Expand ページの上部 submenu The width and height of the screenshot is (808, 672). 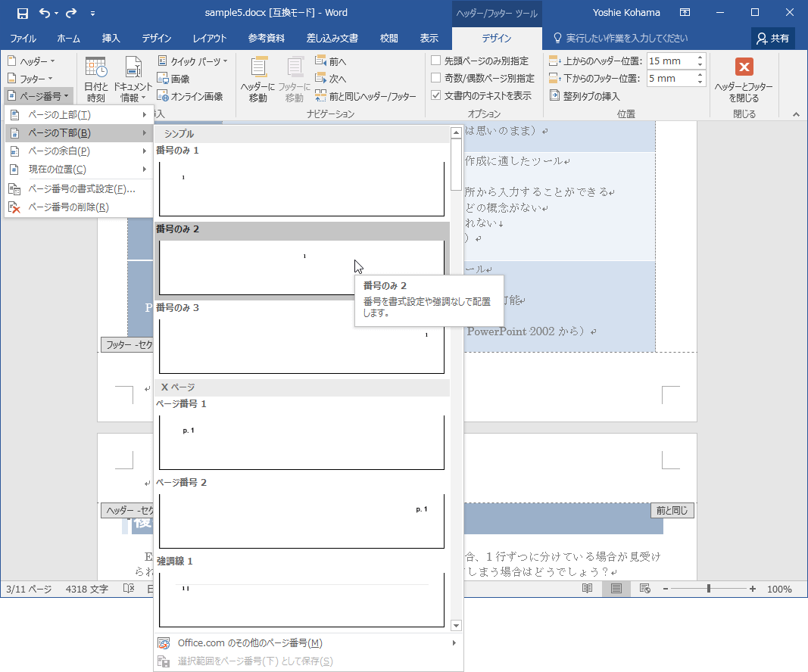click(79, 115)
